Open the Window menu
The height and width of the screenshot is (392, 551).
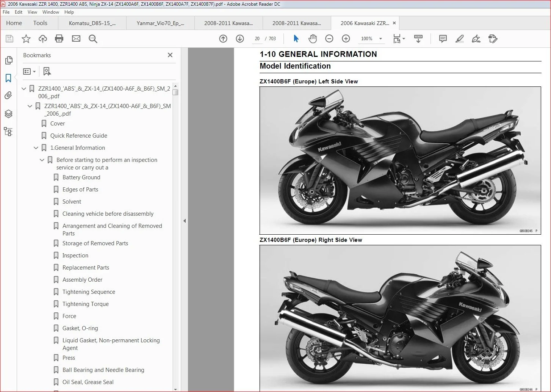[x=51, y=12]
